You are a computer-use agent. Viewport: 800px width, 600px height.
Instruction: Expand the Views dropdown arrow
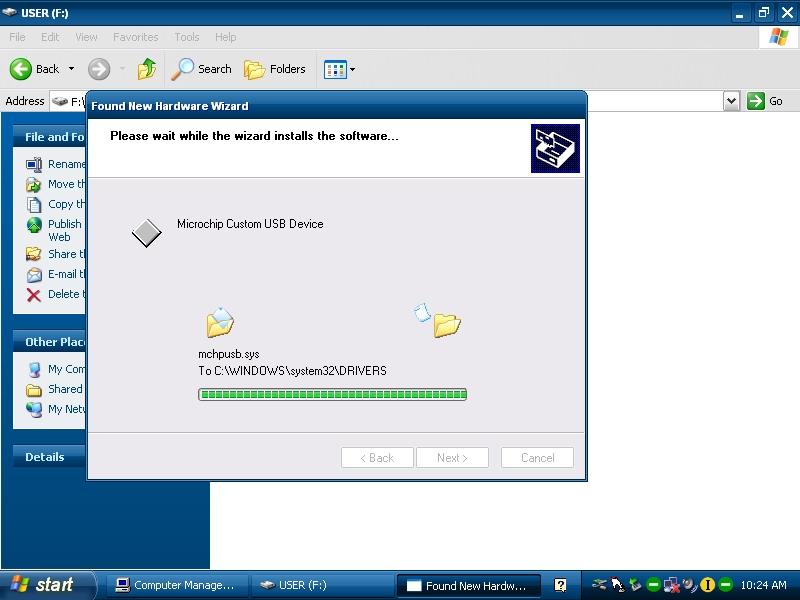(352, 69)
